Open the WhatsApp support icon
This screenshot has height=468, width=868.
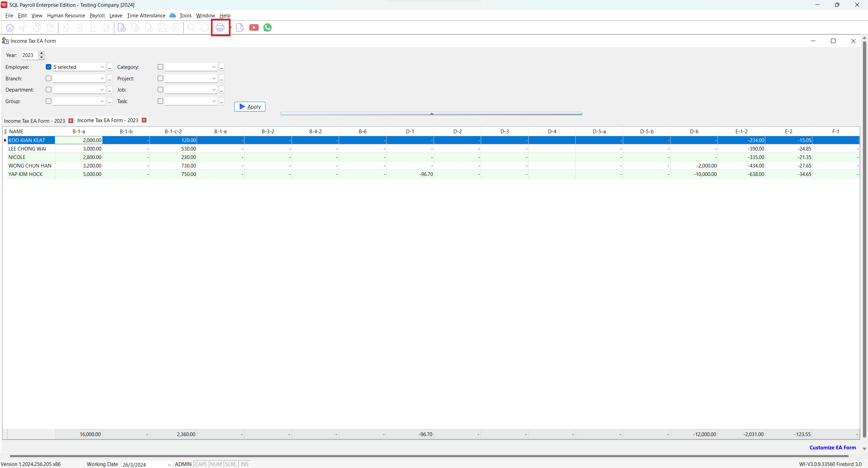tap(268, 27)
